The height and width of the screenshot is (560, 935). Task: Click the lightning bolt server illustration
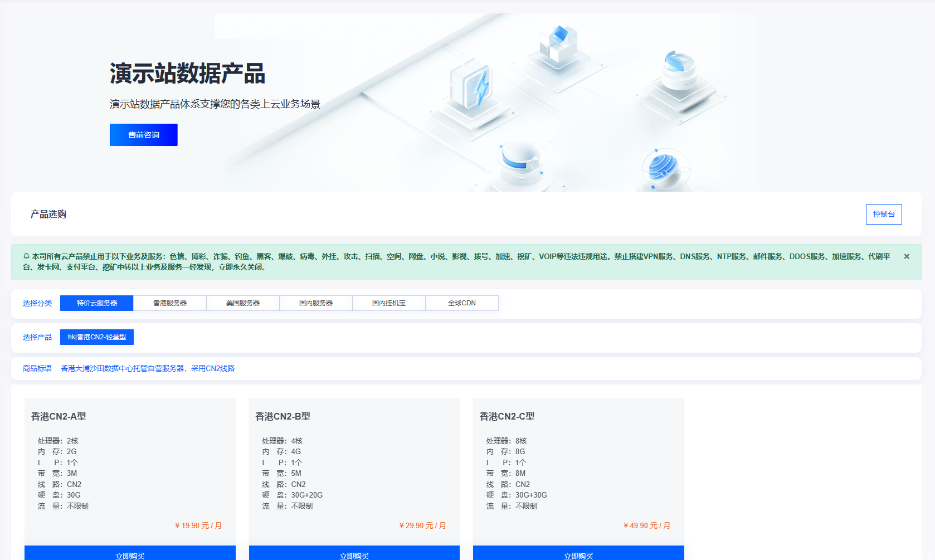coord(473,89)
